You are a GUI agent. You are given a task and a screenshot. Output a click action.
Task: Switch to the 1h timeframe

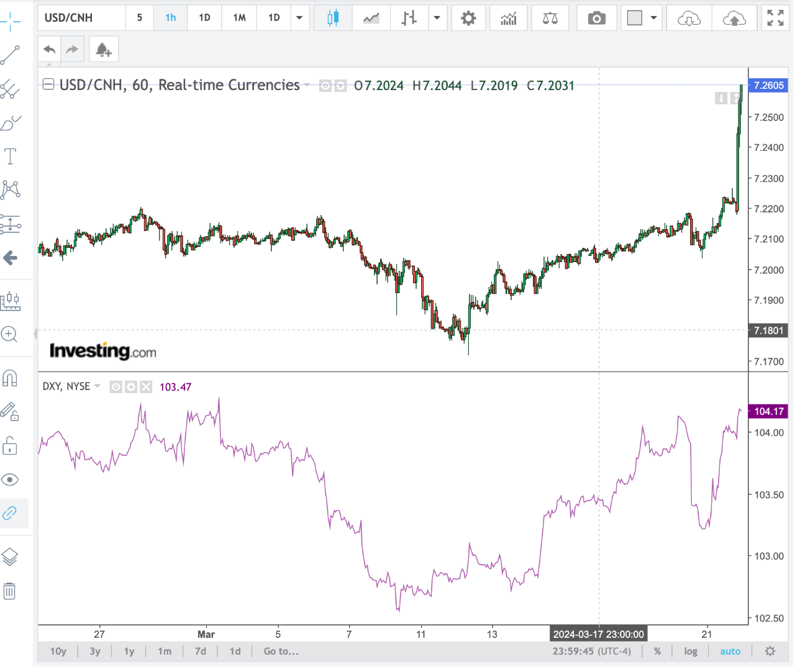tap(170, 18)
